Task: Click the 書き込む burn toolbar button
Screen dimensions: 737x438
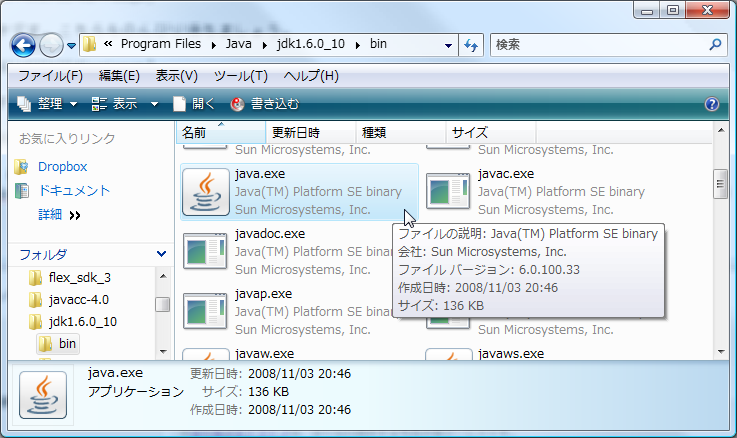Action: coord(265,104)
